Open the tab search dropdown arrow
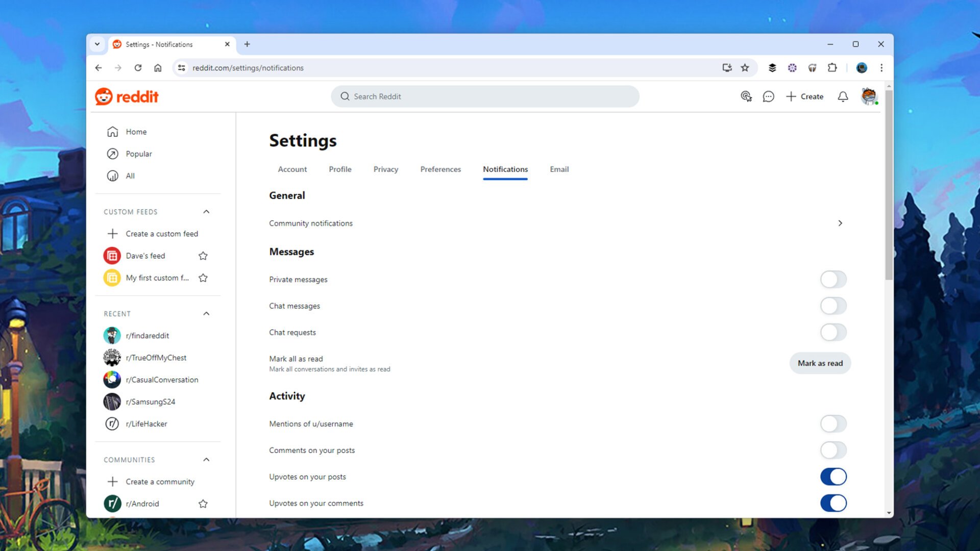Image resolution: width=980 pixels, height=551 pixels. point(97,44)
